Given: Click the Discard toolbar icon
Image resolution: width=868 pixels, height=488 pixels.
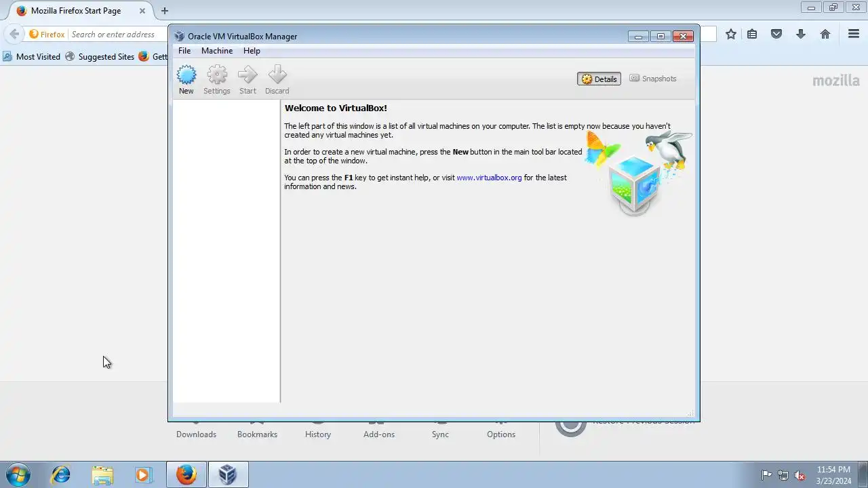Looking at the screenshot, I should [277, 79].
